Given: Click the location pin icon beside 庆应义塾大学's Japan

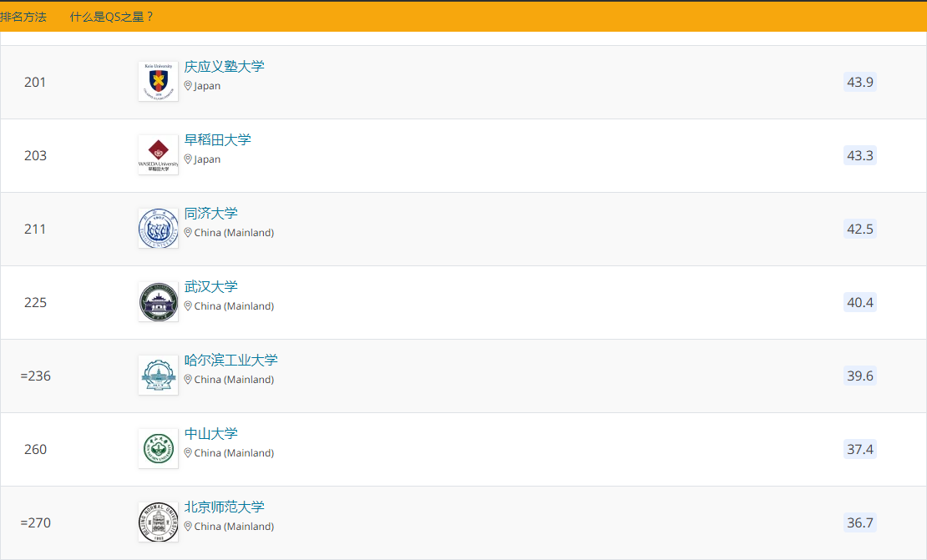Looking at the screenshot, I should (188, 86).
